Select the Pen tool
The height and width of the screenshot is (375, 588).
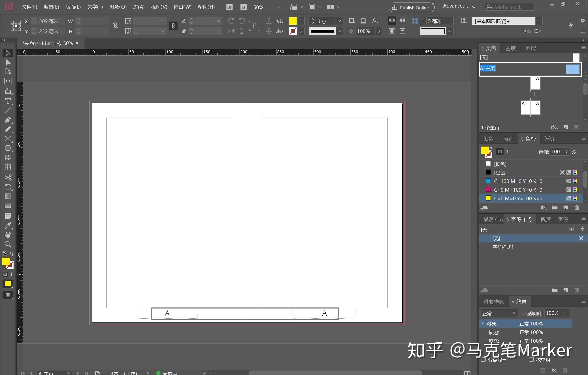[8, 120]
